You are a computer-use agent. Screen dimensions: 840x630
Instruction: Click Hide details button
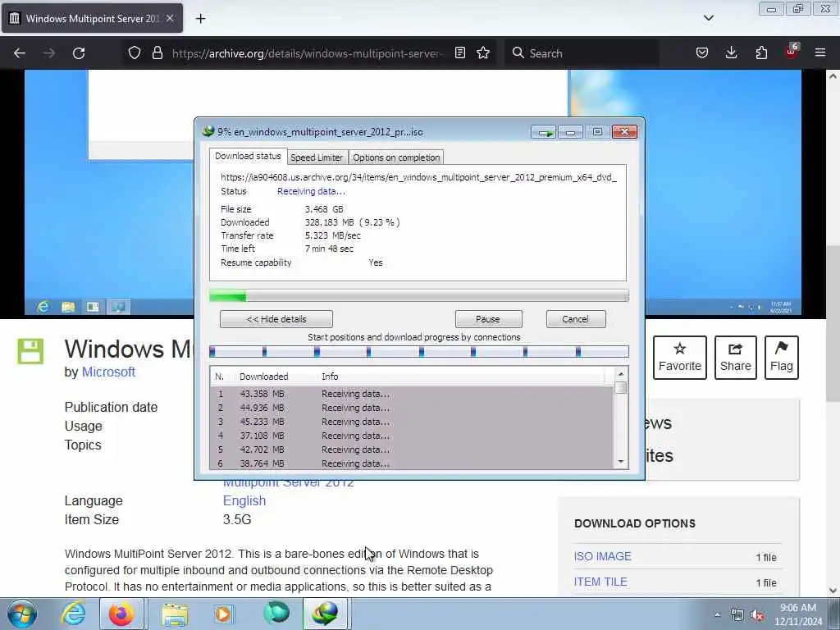276,319
